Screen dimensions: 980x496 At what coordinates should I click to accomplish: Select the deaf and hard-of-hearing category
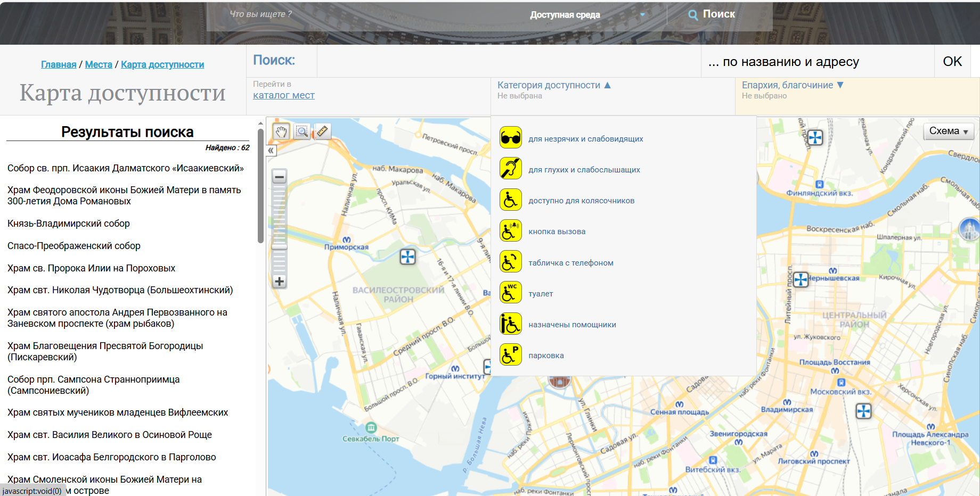point(584,170)
